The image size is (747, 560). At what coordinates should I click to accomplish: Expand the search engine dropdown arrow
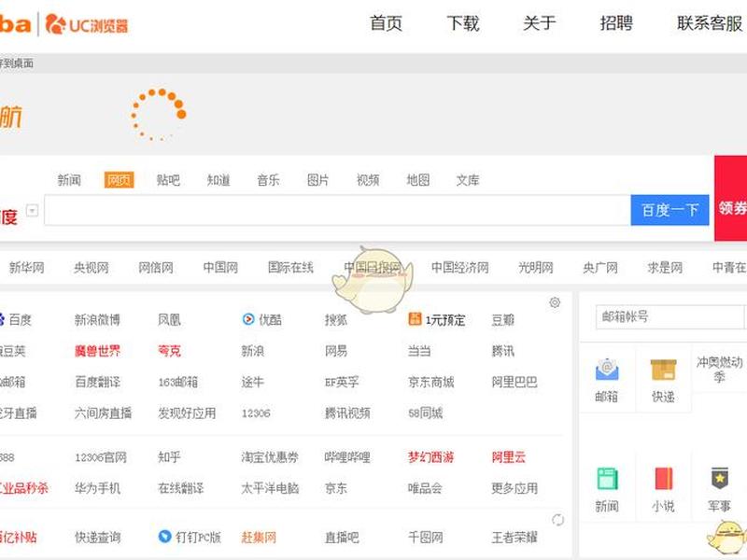coord(32,210)
